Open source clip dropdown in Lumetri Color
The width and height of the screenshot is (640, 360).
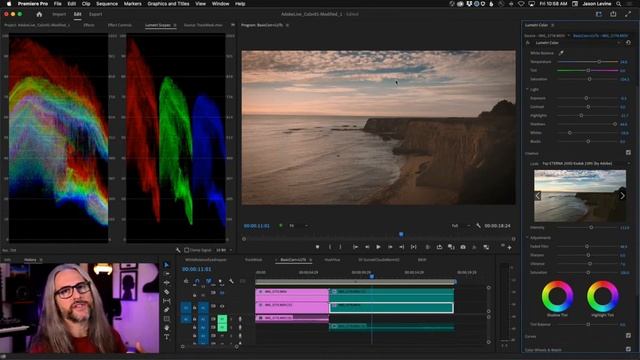point(568,36)
